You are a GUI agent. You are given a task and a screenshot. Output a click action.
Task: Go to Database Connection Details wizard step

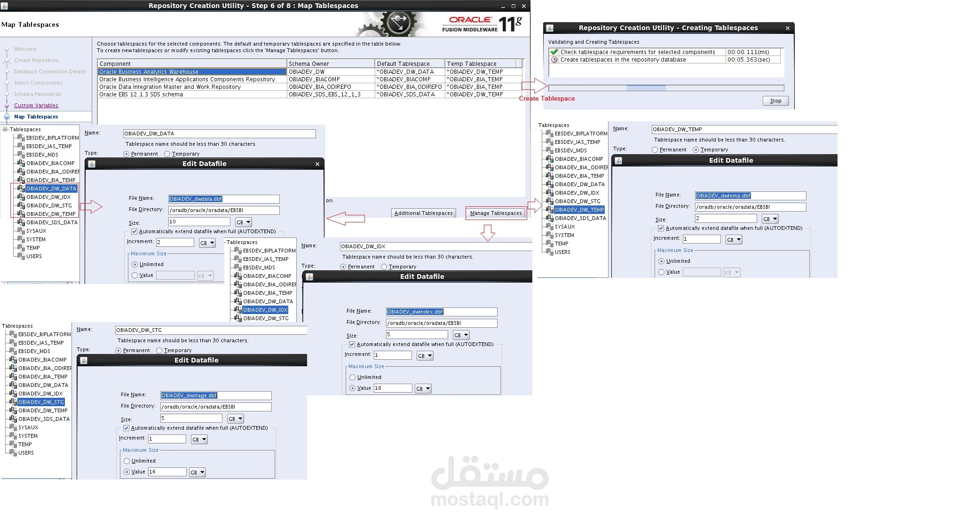coord(50,71)
